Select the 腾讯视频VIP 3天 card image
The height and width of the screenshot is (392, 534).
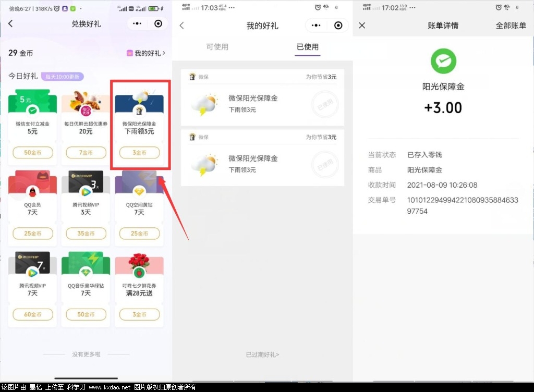pos(86,183)
